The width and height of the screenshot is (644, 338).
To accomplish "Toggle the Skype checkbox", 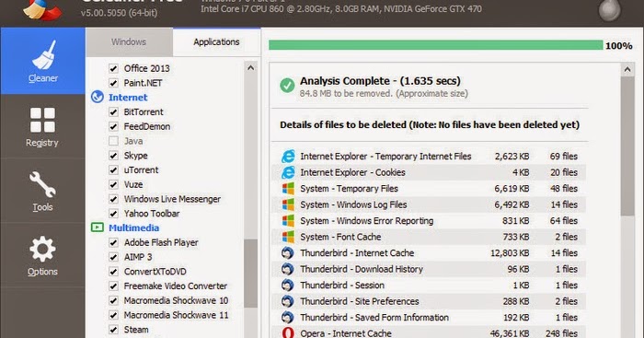I will 113,156.
